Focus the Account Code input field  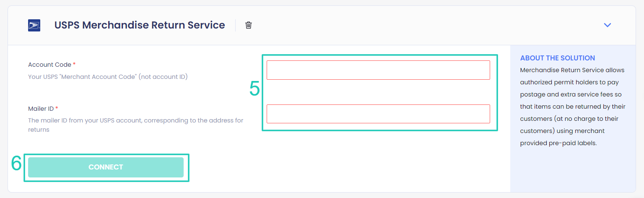tap(378, 70)
